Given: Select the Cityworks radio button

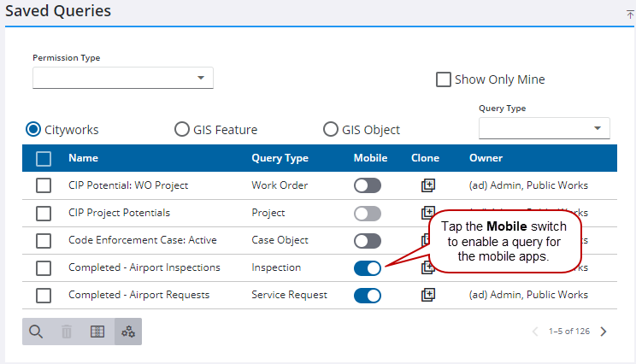Looking at the screenshot, I should click(x=33, y=129).
